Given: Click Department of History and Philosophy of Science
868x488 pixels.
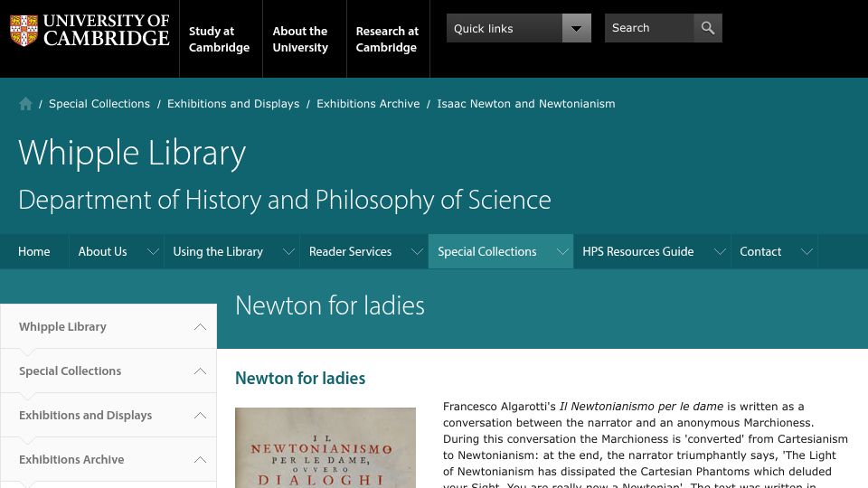Looking at the screenshot, I should click(x=285, y=200).
